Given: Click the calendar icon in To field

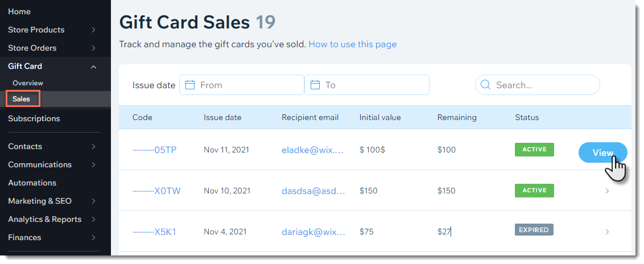Looking at the screenshot, I should pyautogui.click(x=315, y=85).
